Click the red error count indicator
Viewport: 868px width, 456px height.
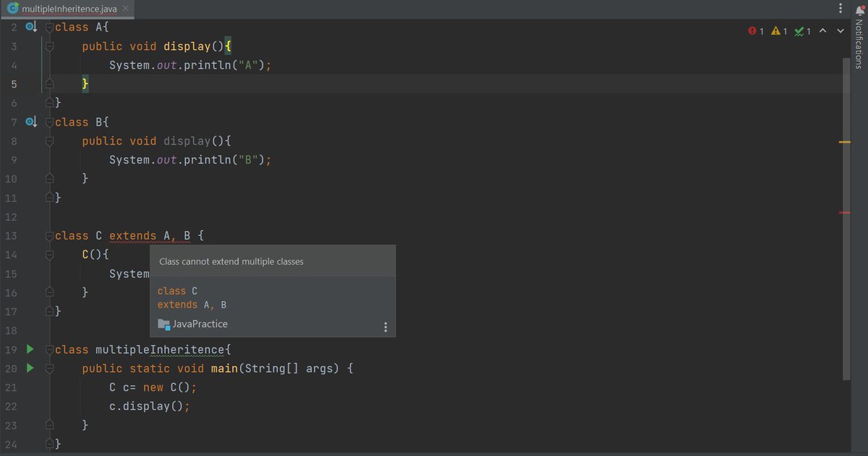click(x=756, y=31)
